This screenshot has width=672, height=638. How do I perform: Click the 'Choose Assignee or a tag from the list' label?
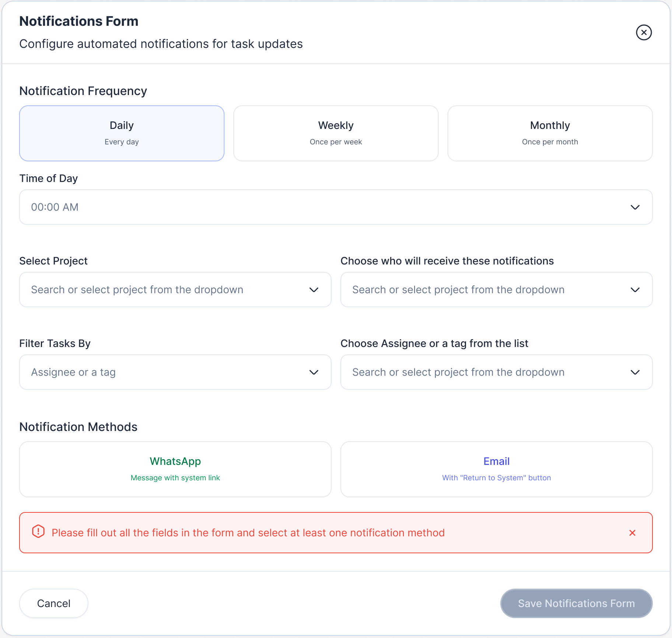coord(434,343)
